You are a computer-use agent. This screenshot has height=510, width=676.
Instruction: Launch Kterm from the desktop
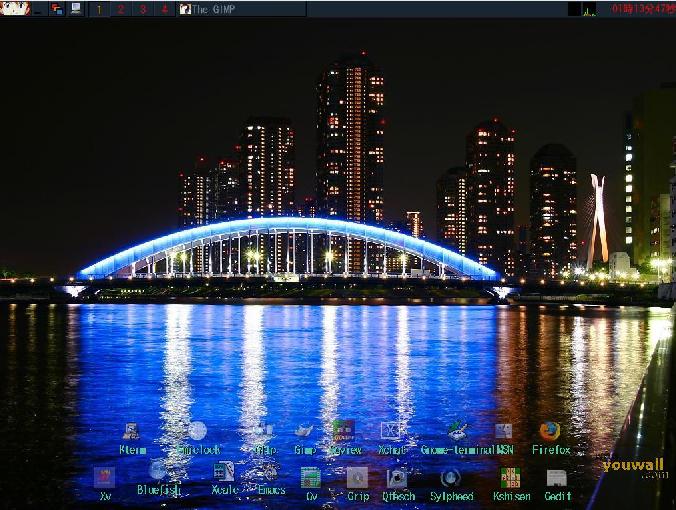pyautogui.click(x=131, y=432)
